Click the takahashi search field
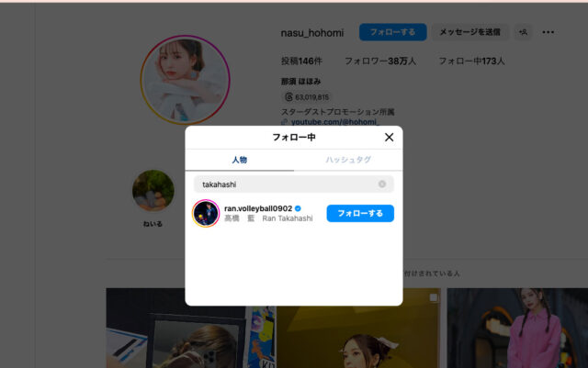Viewport: 588px width, 368px height. coord(294,184)
